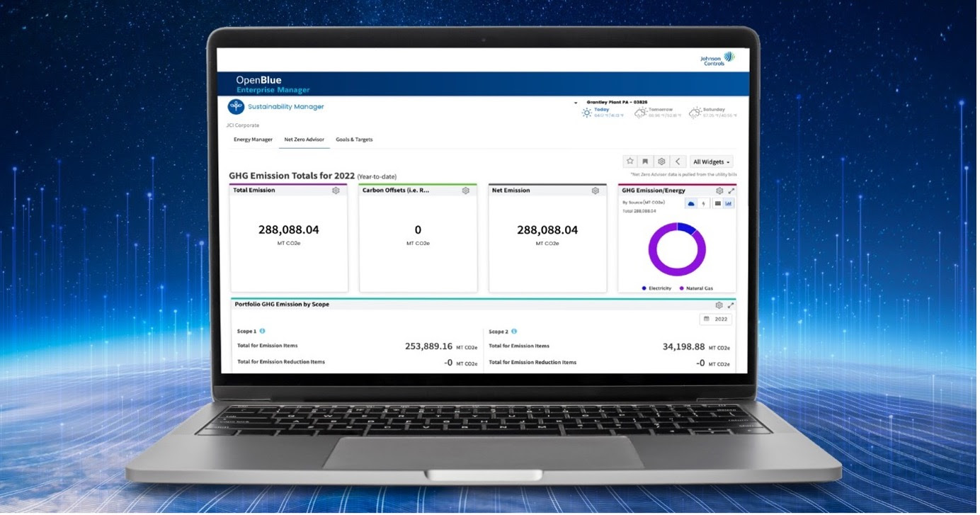The image size is (980, 515).
Task: Collapse the toolbar using the left chevron
Action: pyautogui.click(x=677, y=161)
